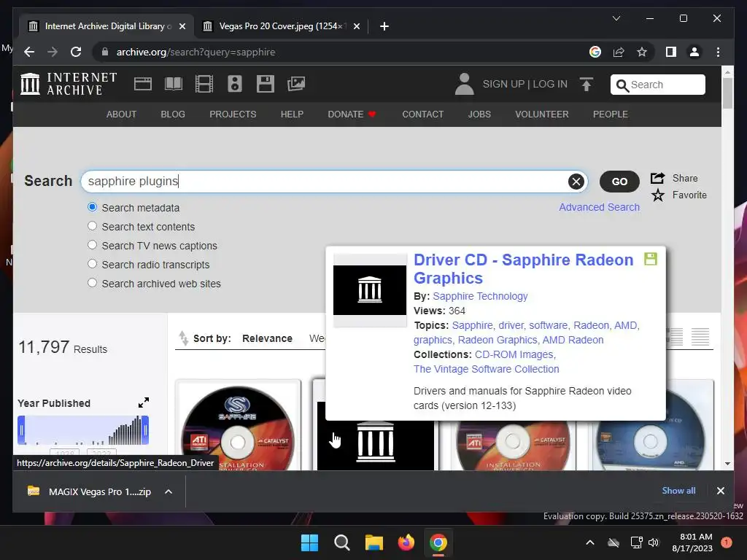Toggle the Chrome side panel

tap(671, 52)
